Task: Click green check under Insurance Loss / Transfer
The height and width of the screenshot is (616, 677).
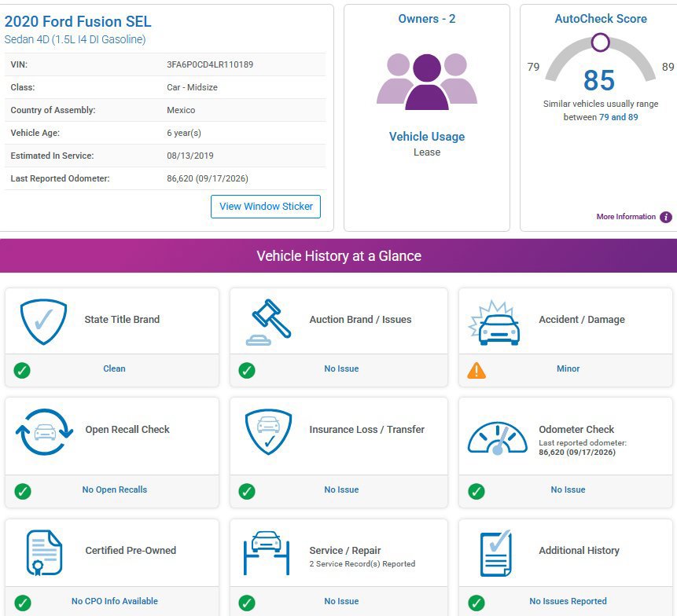Action: (247, 491)
